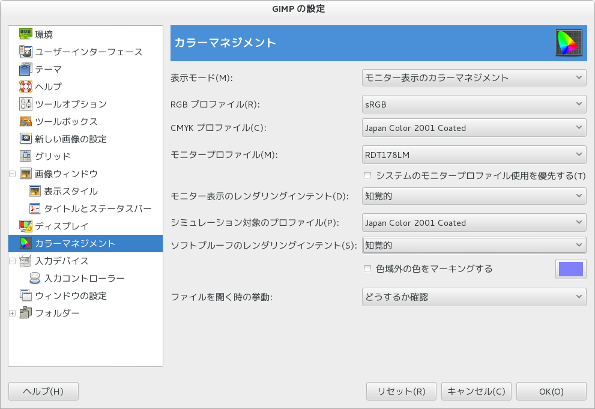Open the RGB プロファイル dropdown

[474, 104]
